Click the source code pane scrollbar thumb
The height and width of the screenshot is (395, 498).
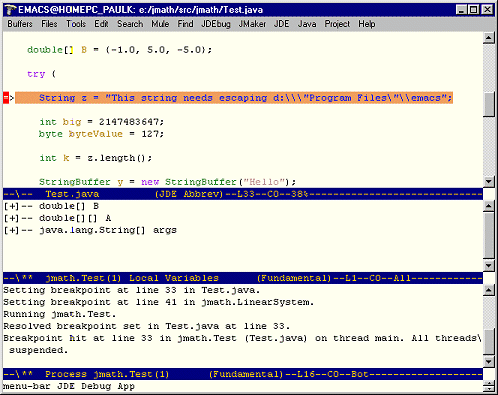pyautogui.click(x=489, y=105)
